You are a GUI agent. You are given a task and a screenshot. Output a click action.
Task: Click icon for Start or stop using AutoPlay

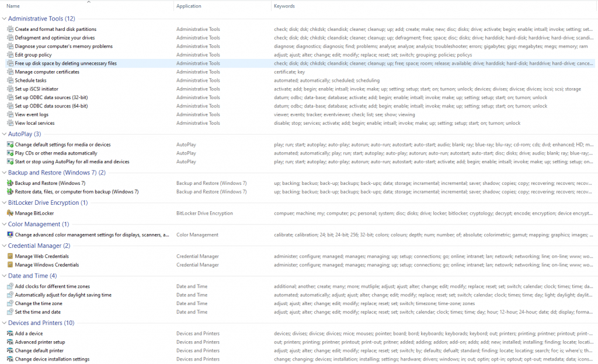(11, 162)
